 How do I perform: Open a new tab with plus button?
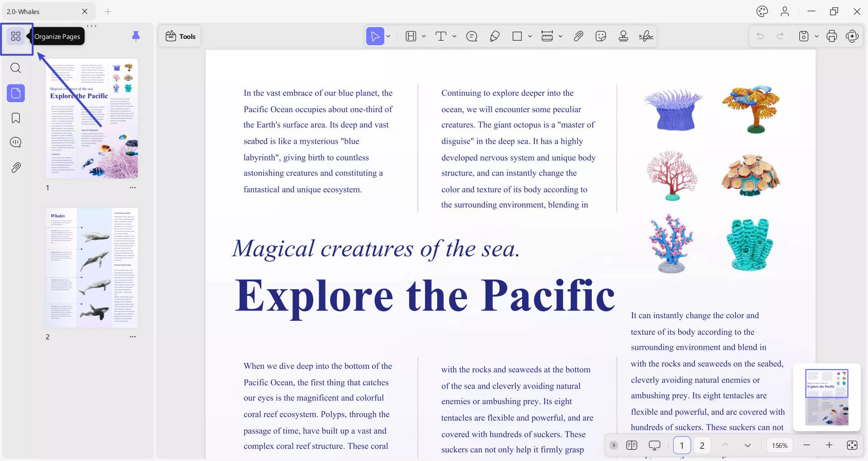click(x=108, y=12)
